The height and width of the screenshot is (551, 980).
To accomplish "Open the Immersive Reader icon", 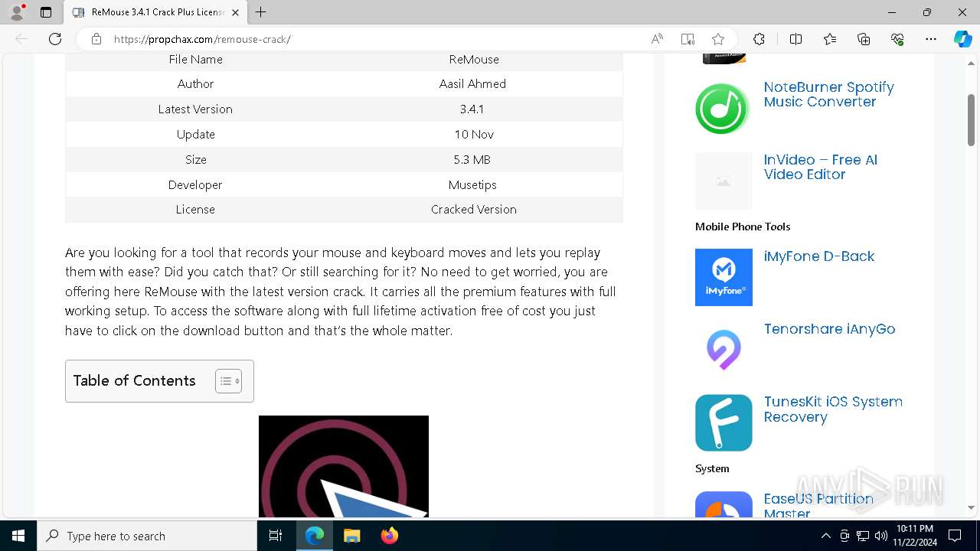I will point(688,39).
